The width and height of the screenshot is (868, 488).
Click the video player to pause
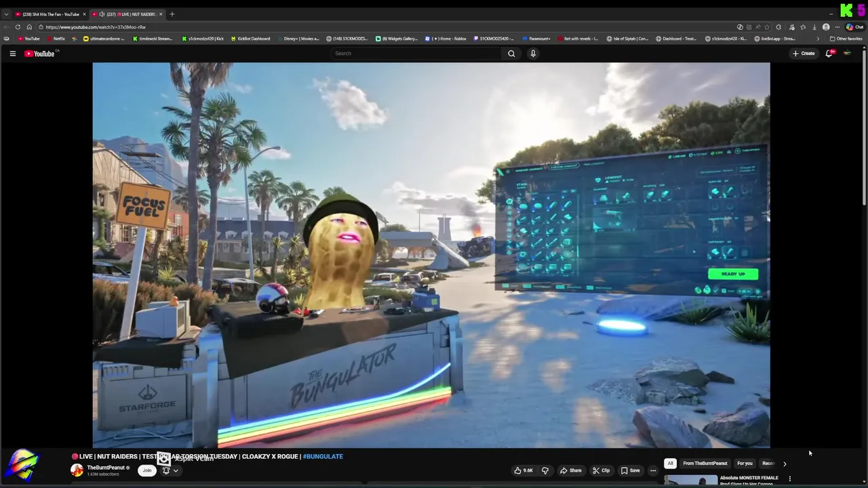431,255
